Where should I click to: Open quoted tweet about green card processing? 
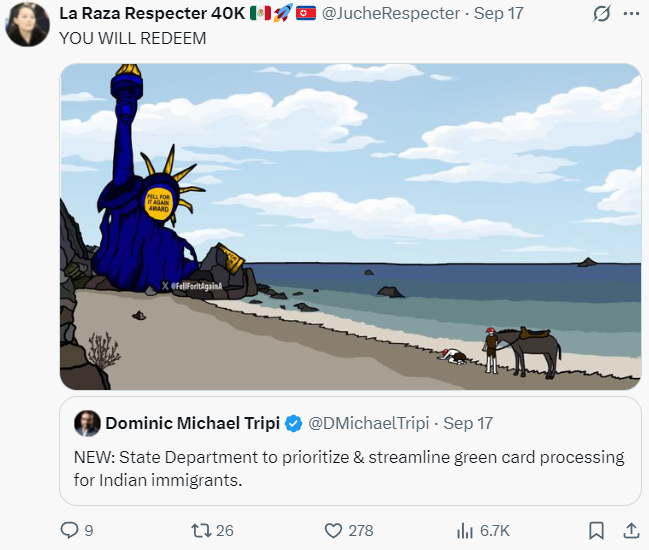point(350,468)
